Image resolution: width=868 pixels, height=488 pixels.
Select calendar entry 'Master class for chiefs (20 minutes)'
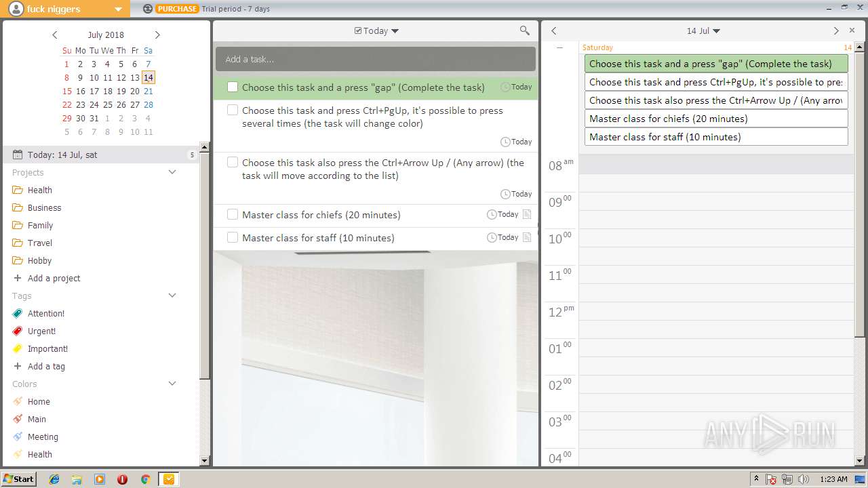coord(716,119)
